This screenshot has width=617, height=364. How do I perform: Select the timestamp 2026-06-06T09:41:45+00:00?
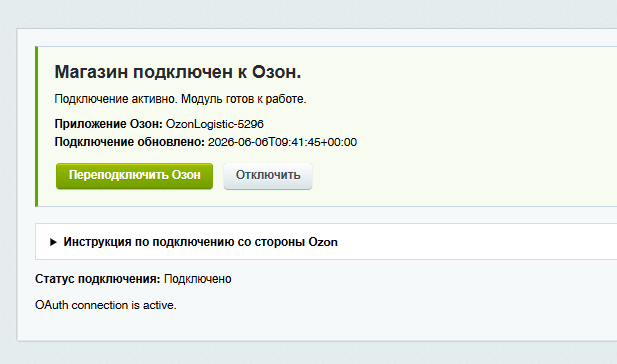[x=282, y=142]
